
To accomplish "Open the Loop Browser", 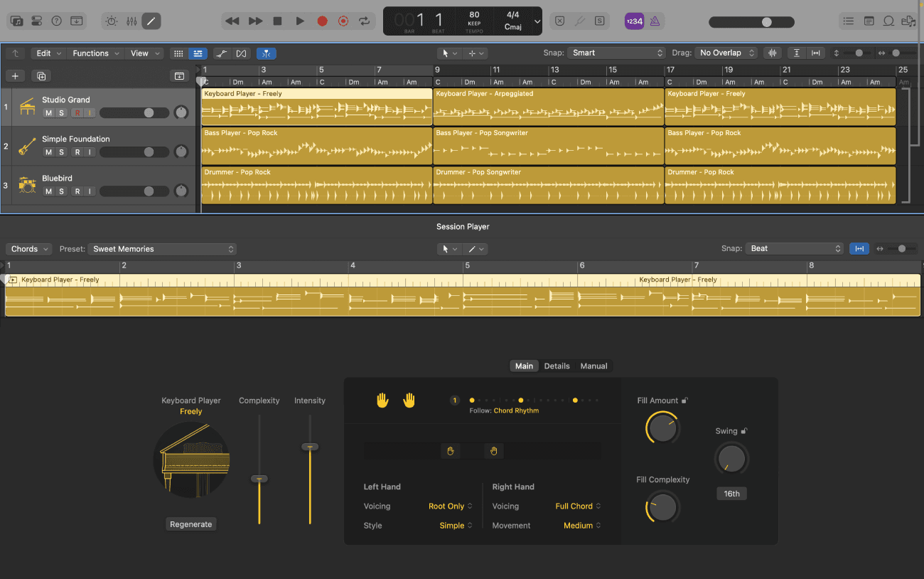I will click(x=888, y=21).
